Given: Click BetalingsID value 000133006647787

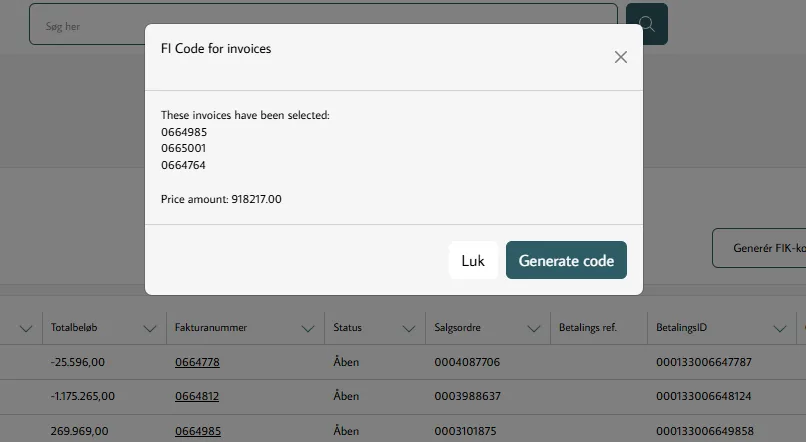Looking at the screenshot, I should [704, 362].
